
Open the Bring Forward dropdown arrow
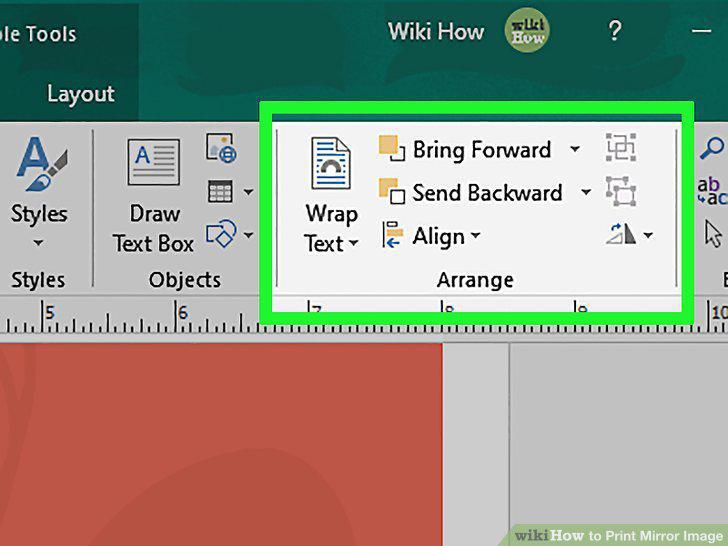pyautogui.click(x=575, y=149)
